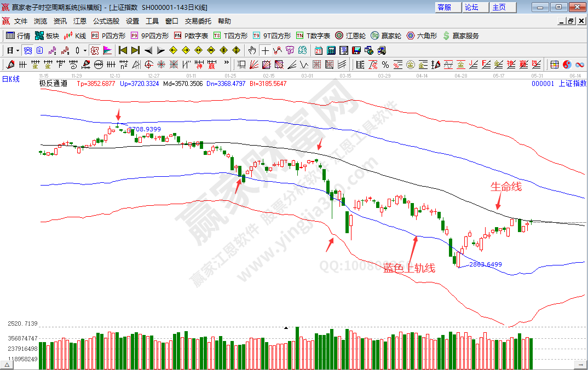Image resolution: width=588 pixels, height=370 pixels.
Task: Open the 公式选股 menu
Action: [x=106, y=21]
